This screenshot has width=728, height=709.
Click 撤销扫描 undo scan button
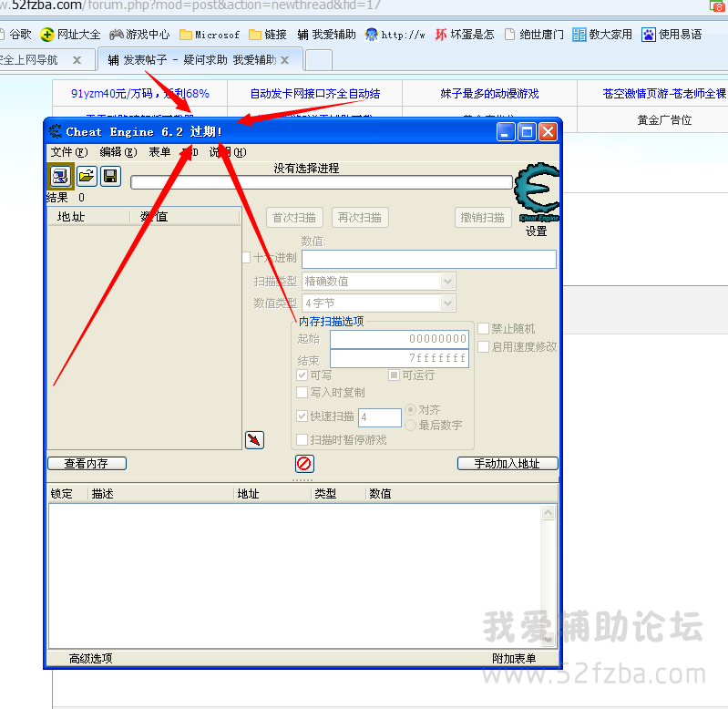coord(483,217)
